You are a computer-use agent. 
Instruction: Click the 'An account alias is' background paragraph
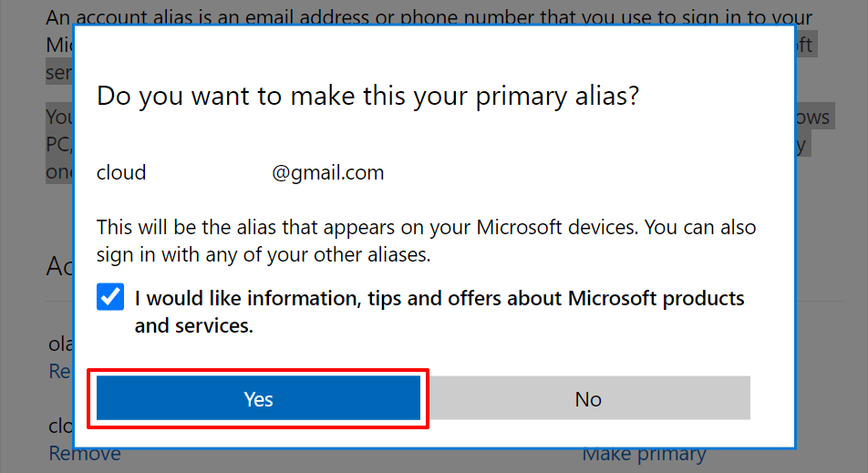(429, 17)
